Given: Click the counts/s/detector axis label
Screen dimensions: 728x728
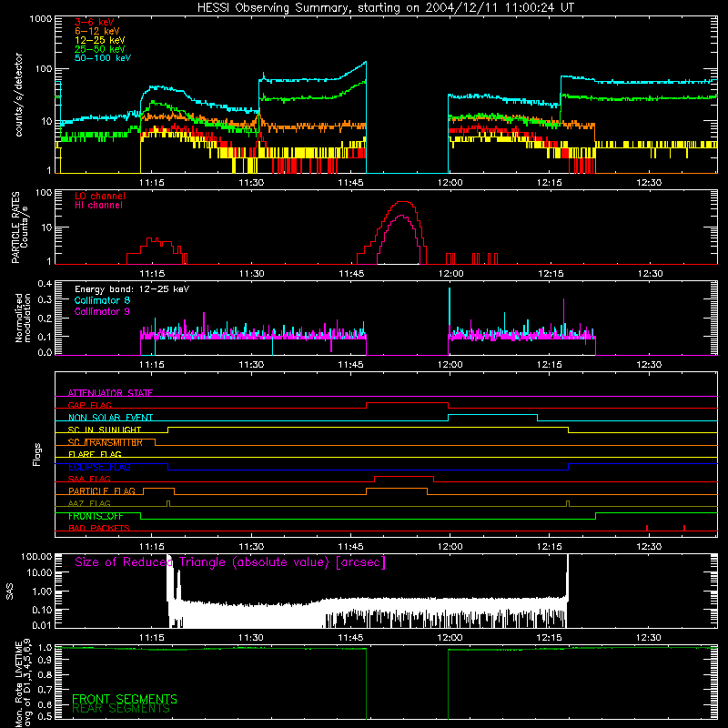Looking at the screenshot, I should (x=19, y=95).
